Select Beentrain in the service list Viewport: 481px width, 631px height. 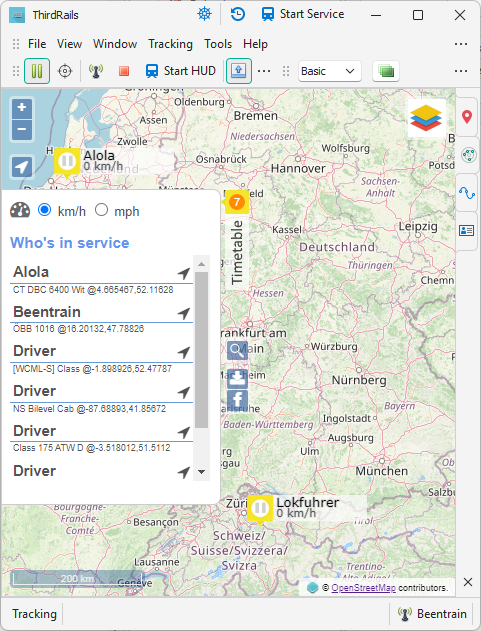coord(47,312)
